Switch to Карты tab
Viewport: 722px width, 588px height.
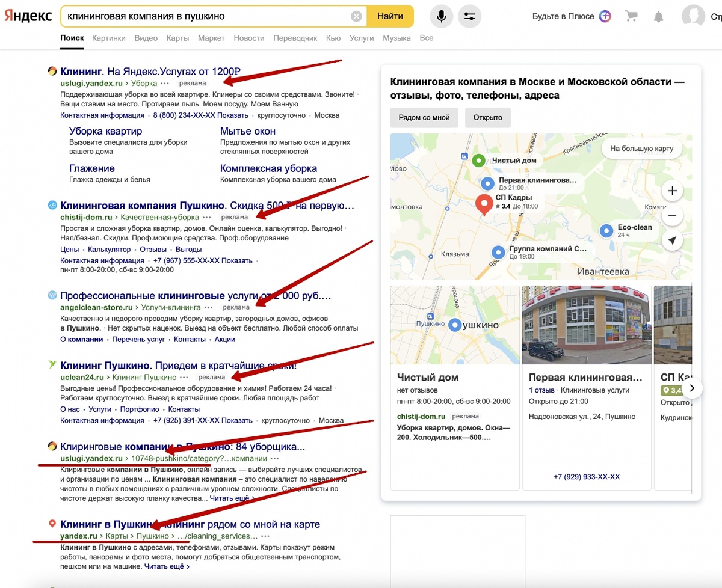(x=178, y=38)
